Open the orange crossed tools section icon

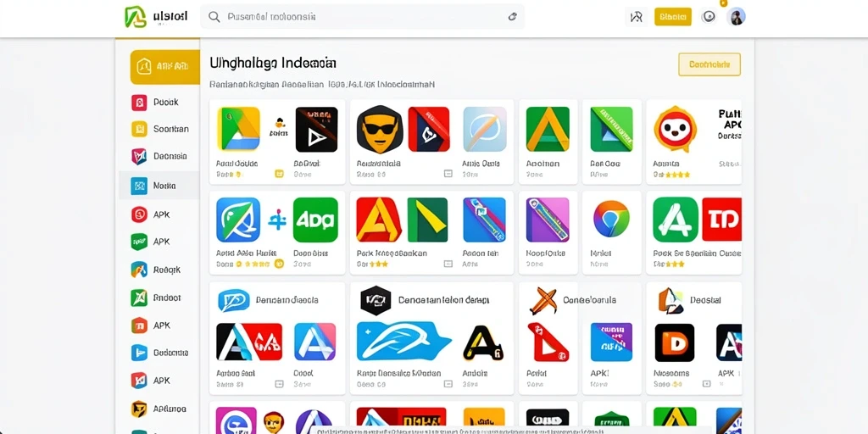tap(542, 301)
